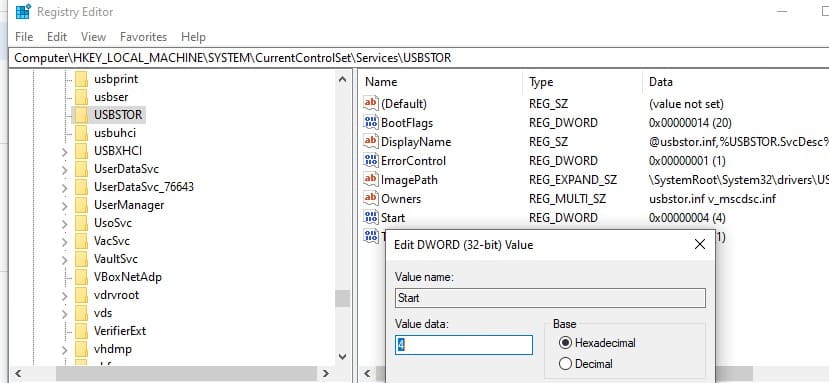Click the Value data input field
The height and width of the screenshot is (383, 829).
pyautogui.click(x=464, y=345)
